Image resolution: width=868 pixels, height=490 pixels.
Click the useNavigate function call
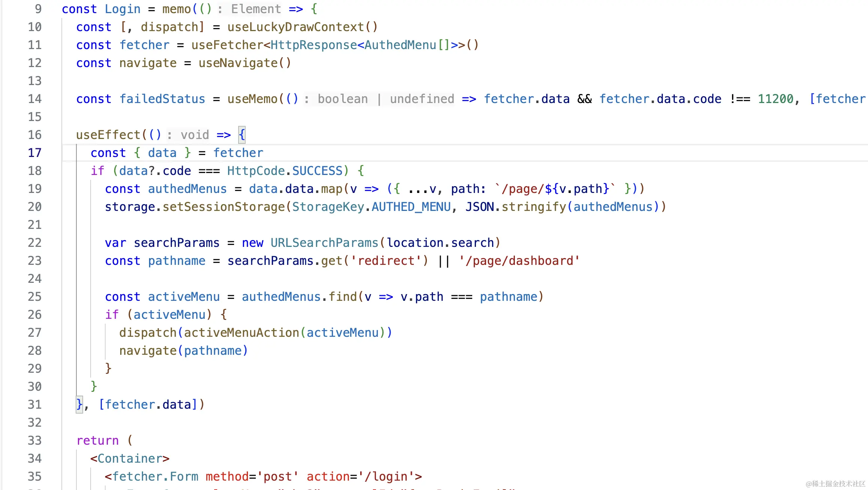coord(238,63)
